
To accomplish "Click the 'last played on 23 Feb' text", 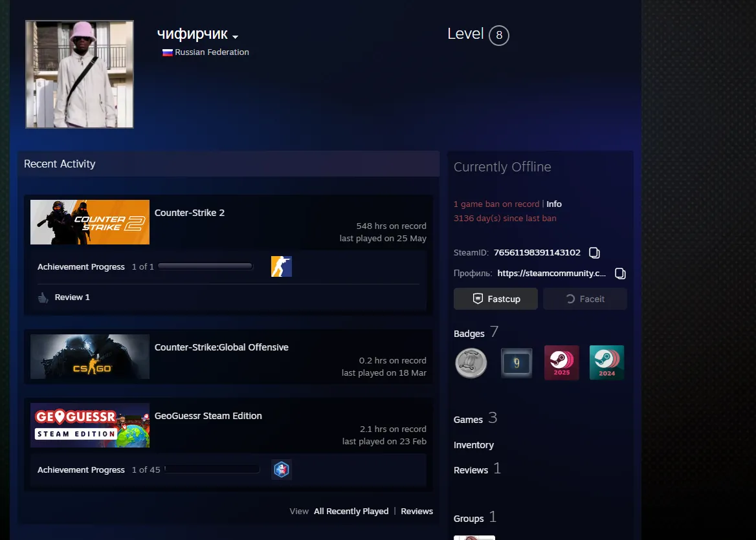I will tap(384, 441).
